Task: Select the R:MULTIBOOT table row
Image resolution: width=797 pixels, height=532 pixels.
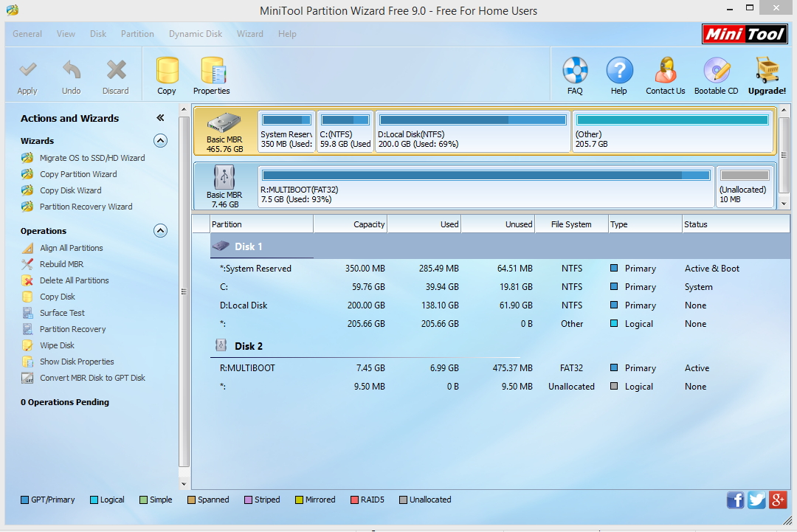Action: click(500, 368)
